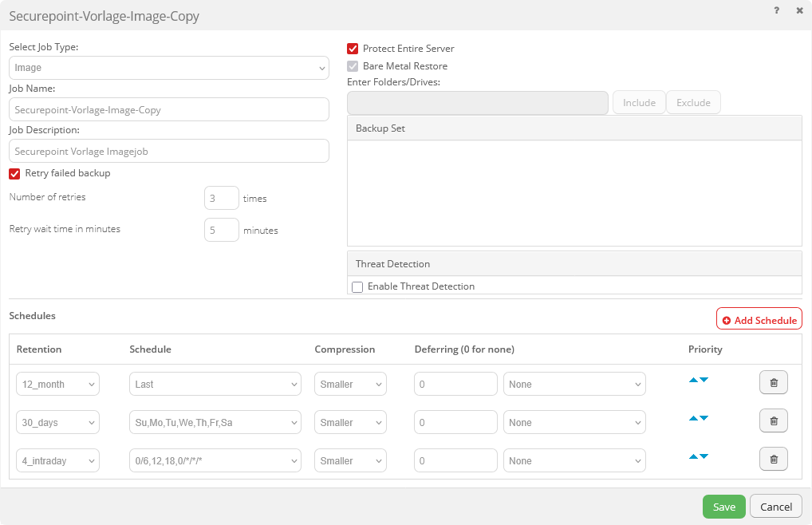Expand the 12_month retention dropdown

click(57, 384)
